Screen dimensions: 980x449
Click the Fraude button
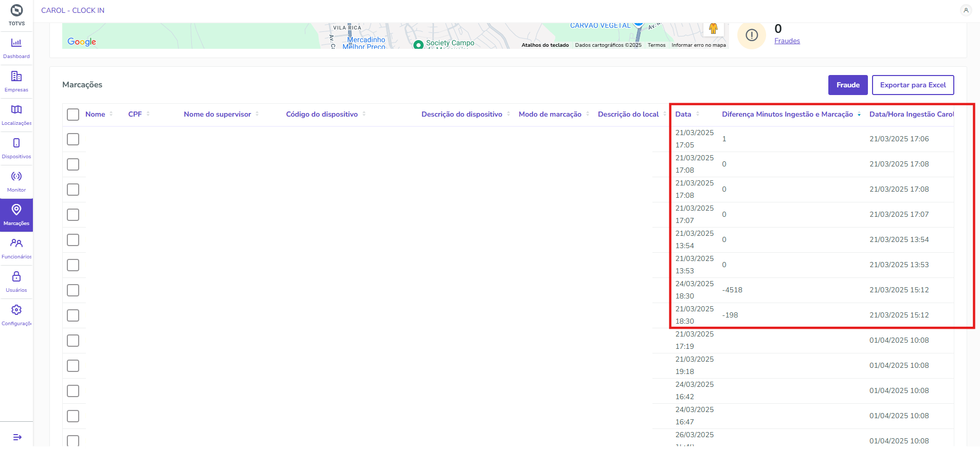pos(848,85)
